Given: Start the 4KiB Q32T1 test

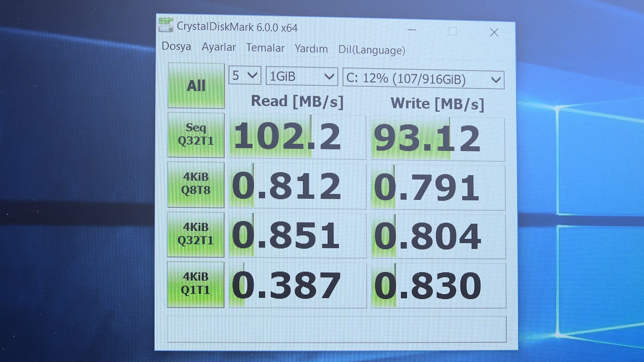Looking at the screenshot, I should 196,234.
